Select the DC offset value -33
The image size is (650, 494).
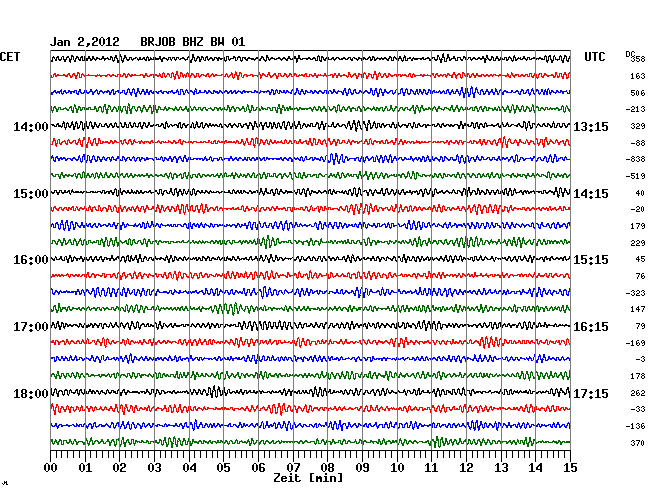(637, 409)
